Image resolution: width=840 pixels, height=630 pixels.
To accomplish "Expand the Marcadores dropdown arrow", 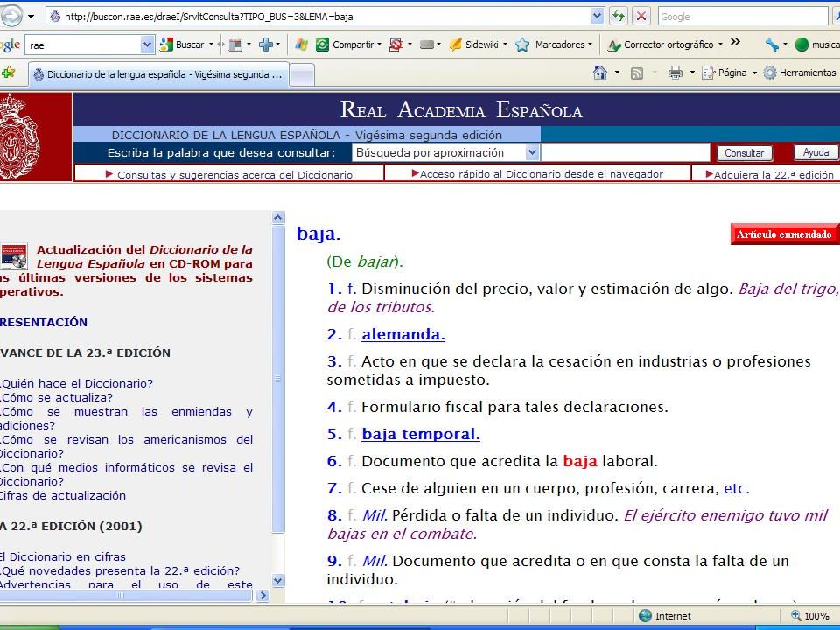I will coord(590,45).
